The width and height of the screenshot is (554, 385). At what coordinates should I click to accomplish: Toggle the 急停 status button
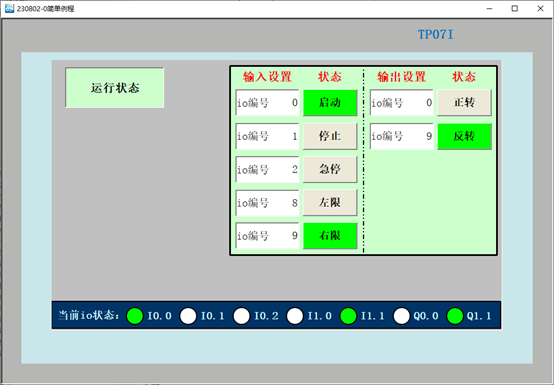point(330,169)
